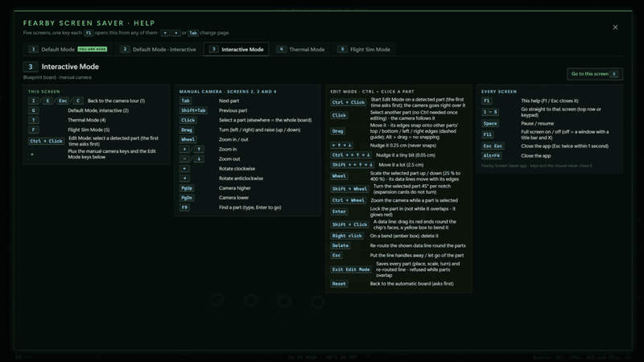This screenshot has width=644, height=362.
Task: Click the PgUp key badge
Action: pyautogui.click(x=187, y=188)
